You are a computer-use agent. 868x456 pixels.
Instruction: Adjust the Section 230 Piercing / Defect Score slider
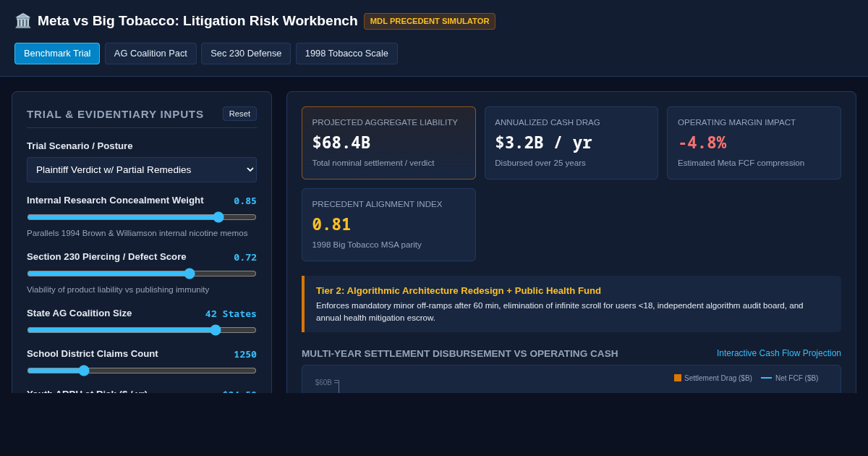pyautogui.click(x=142, y=274)
